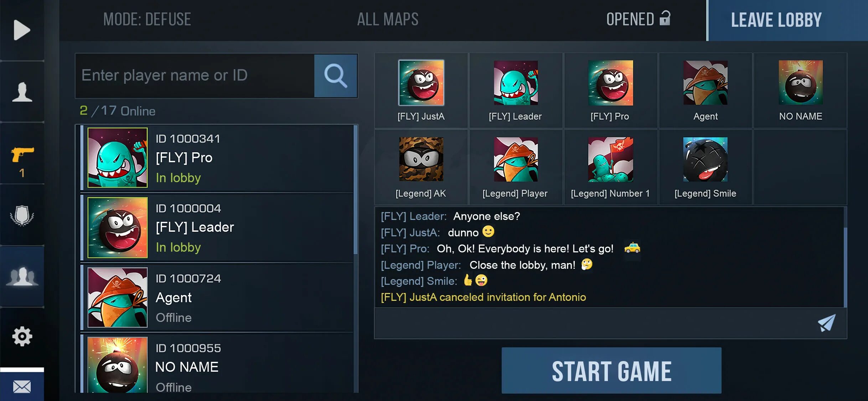Click the friends list scrollbar

pos(356,190)
